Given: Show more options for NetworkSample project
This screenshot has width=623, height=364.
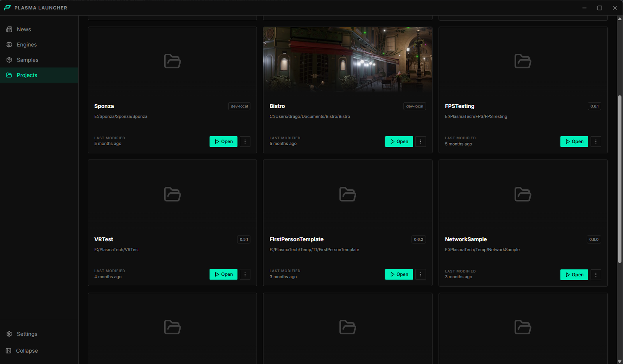Looking at the screenshot, I should coord(596,275).
